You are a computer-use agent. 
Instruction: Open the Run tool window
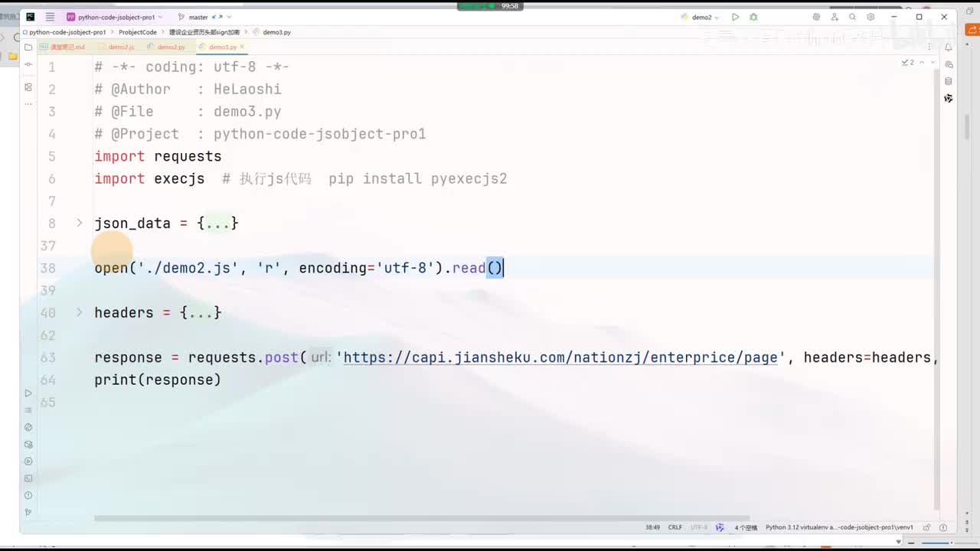pyautogui.click(x=28, y=393)
